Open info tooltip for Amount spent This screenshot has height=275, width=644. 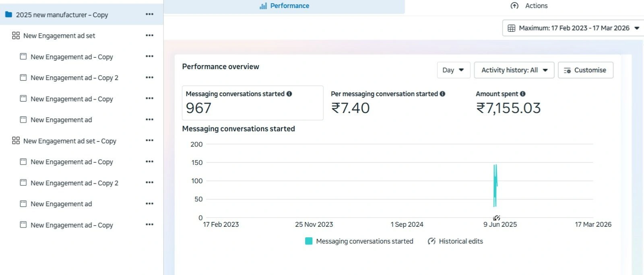(x=522, y=94)
